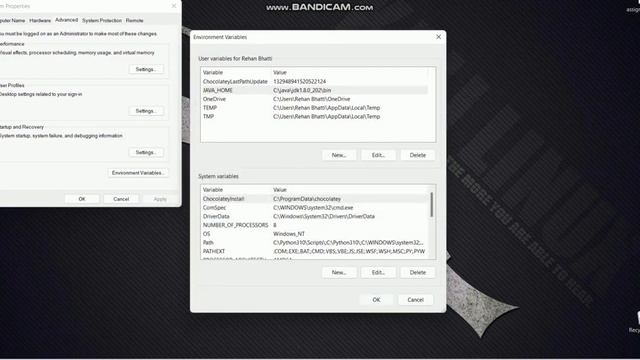
Task: Close the Environment Variables dialog
Action: coord(438,37)
